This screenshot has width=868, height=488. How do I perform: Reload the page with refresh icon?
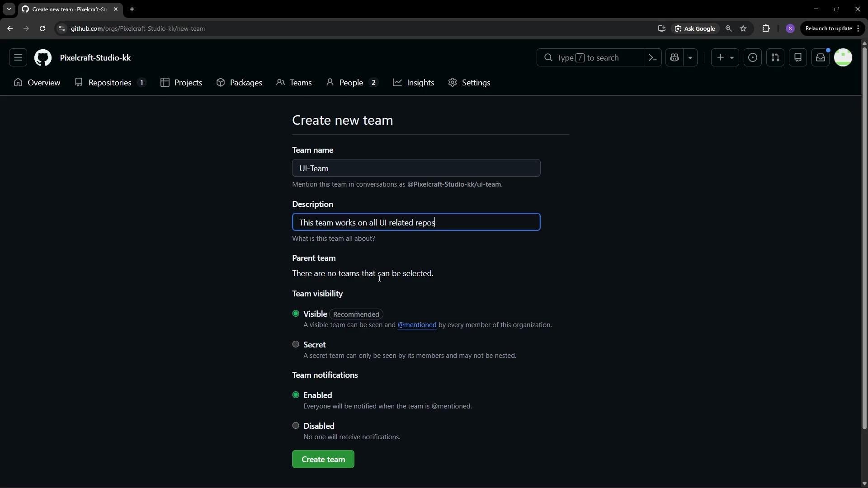pyautogui.click(x=42, y=28)
